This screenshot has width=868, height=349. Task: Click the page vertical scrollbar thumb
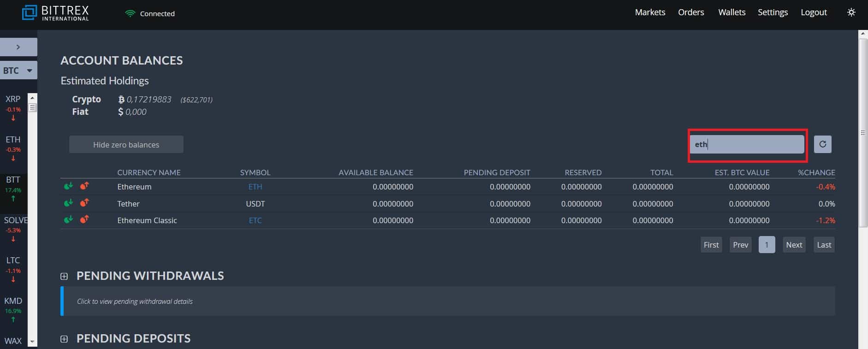point(863,133)
